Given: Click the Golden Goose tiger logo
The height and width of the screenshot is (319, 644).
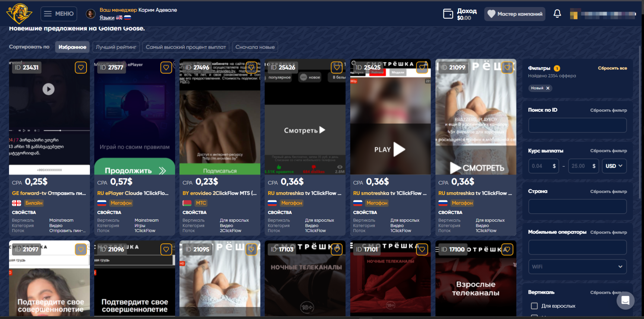Looking at the screenshot, I should pos(19,13).
